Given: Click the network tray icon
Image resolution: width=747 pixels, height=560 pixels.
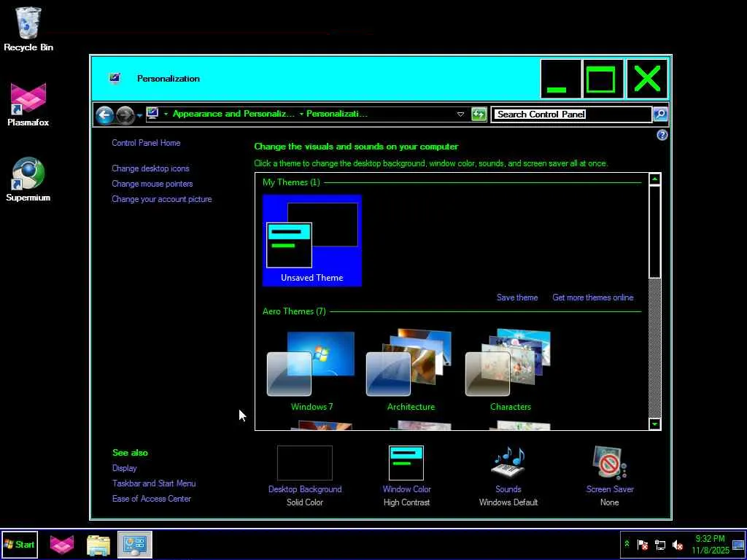Looking at the screenshot, I should point(659,545).
